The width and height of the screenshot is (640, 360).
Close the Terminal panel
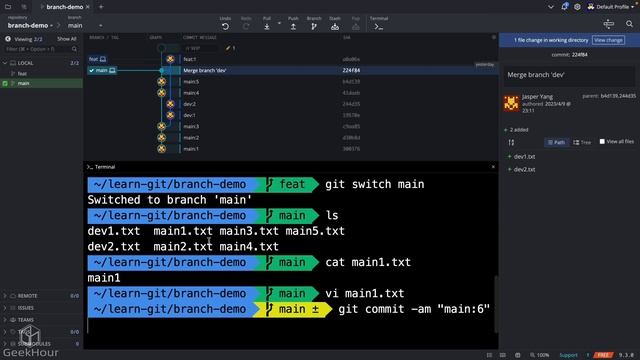(493, 167)
